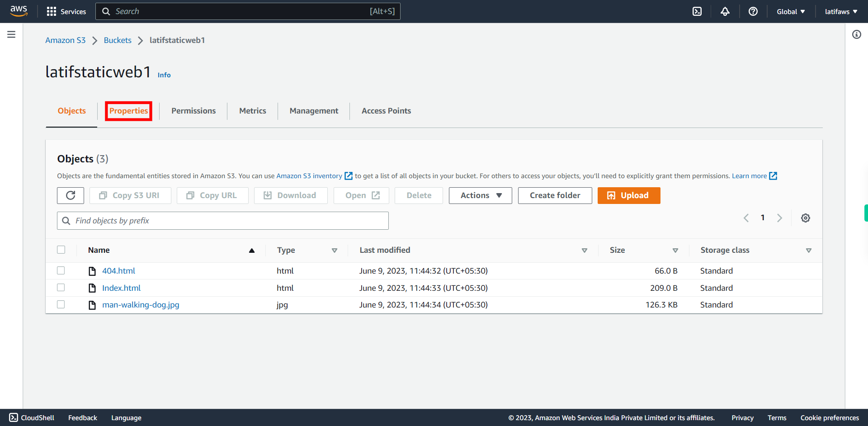Expand the left navigation hamburger menu
This screenshot has height=426, width=868.
click(x=11, y=34)
